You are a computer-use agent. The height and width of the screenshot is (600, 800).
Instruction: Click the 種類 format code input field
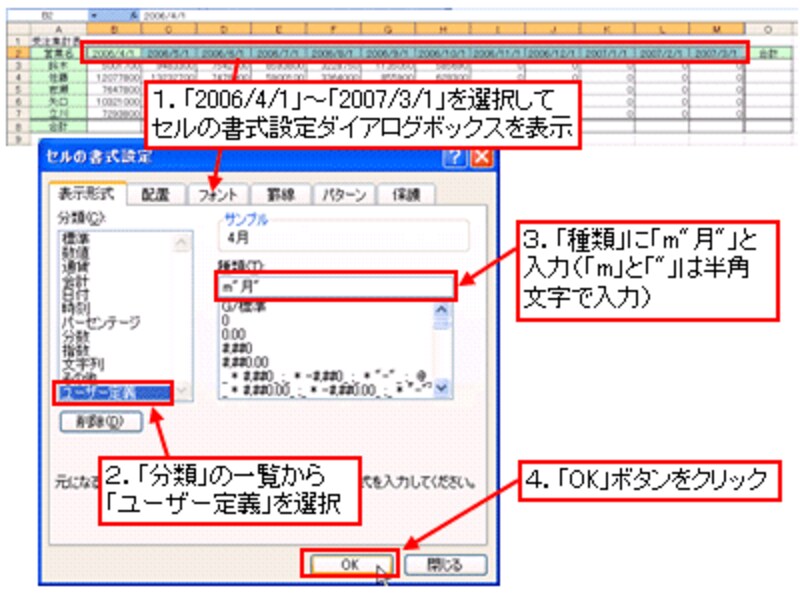pos(335,287)
